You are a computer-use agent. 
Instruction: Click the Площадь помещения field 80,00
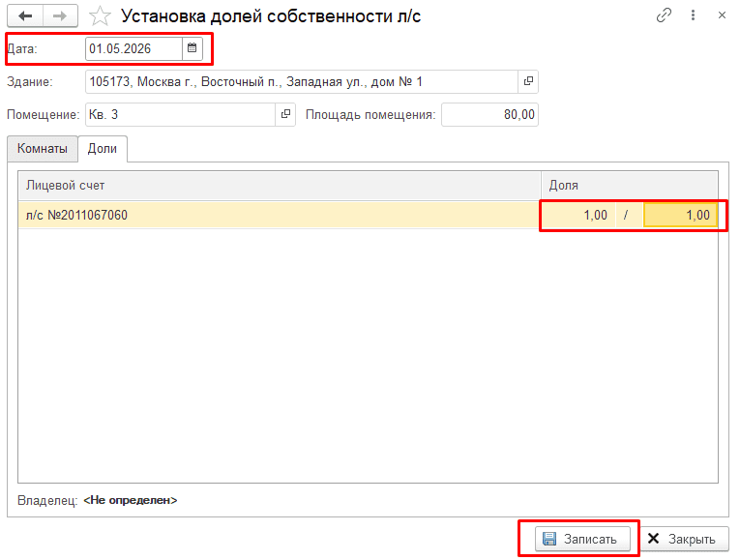click(x=489, y=115)
